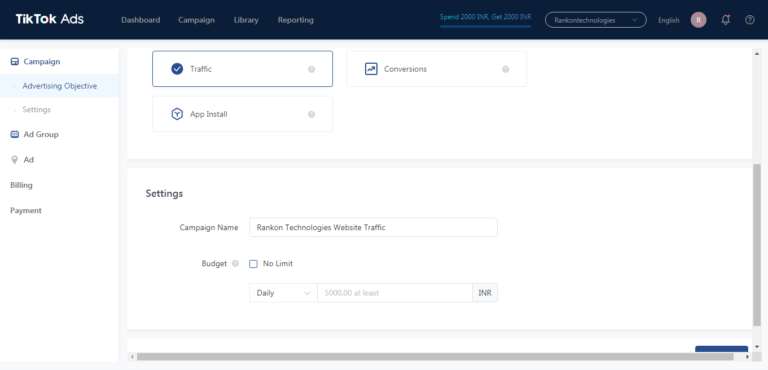Go to Dashboard in top navigation

pos(141,20)
